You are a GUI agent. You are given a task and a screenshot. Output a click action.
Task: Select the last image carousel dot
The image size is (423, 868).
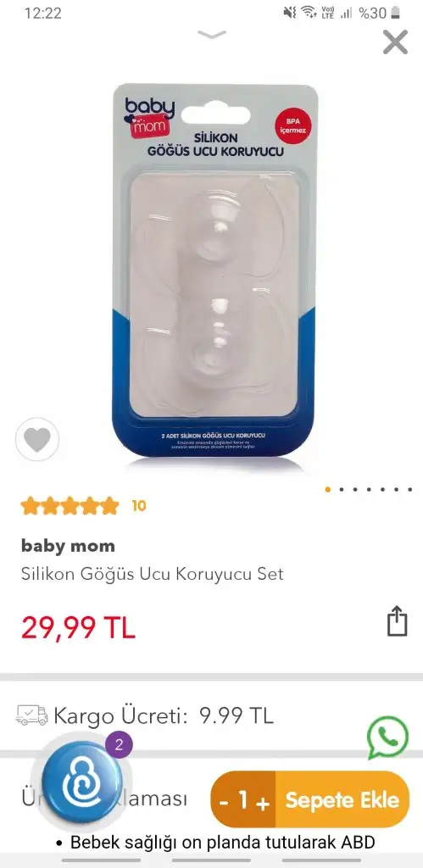(x=409, y=489)
